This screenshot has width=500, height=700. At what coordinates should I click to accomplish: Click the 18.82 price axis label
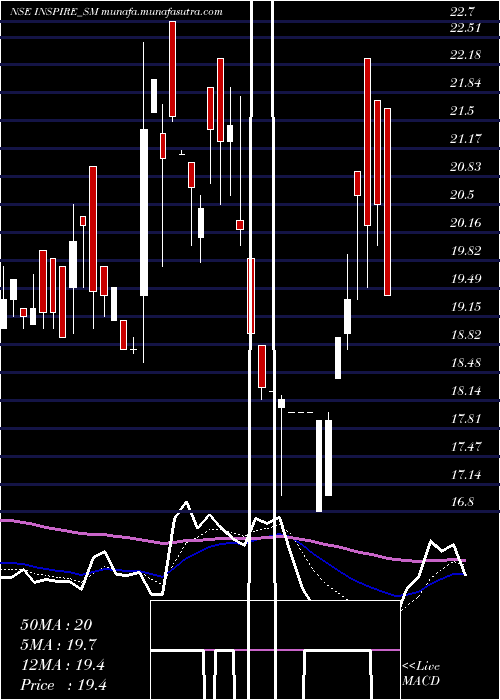[466, 335]
